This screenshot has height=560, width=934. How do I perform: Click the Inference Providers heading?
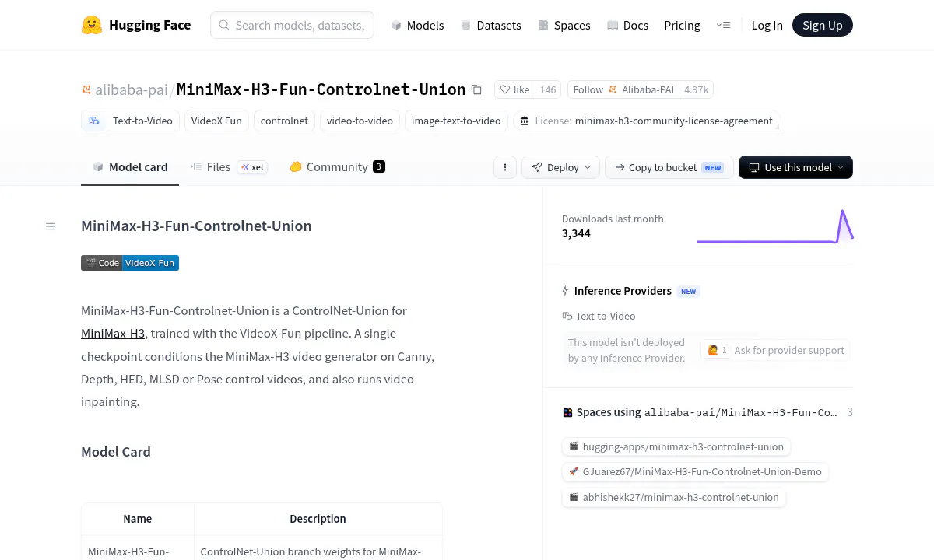tap(623, 291)
